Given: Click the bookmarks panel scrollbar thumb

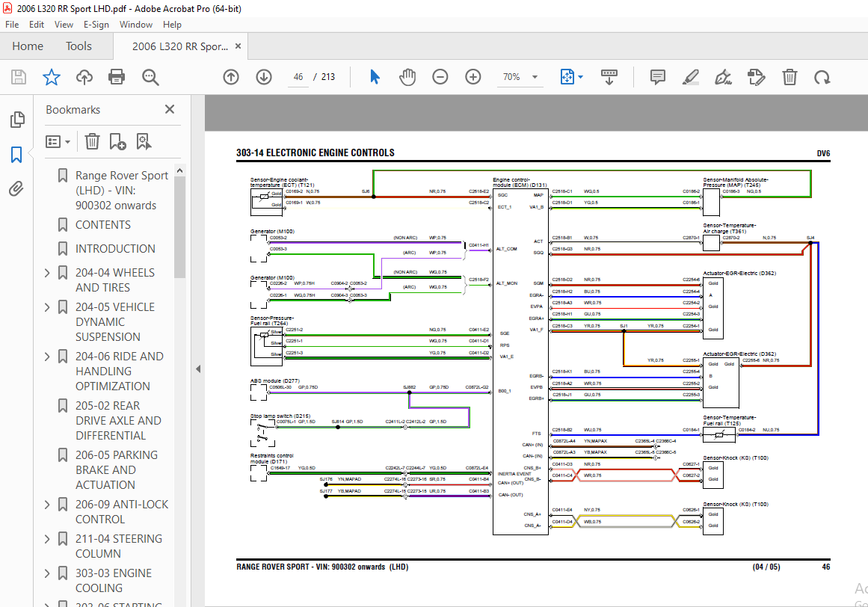Looking at the screenshot, I should point(179,227).
